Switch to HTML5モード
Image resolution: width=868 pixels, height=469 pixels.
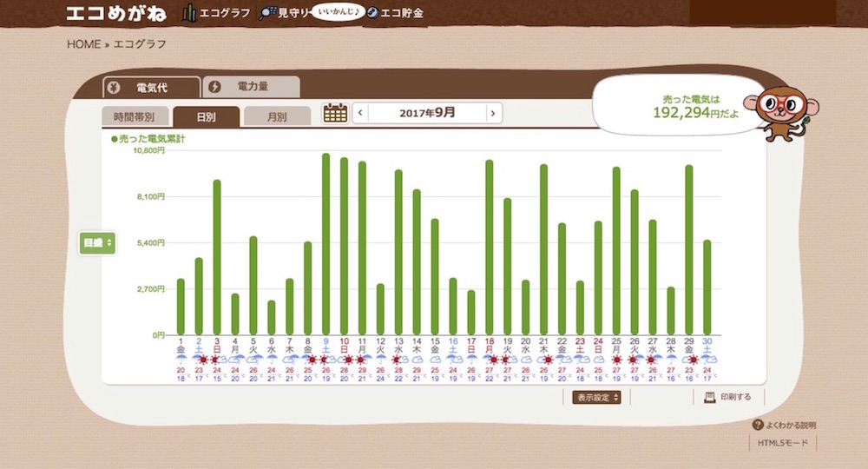[x=783, y=443]
